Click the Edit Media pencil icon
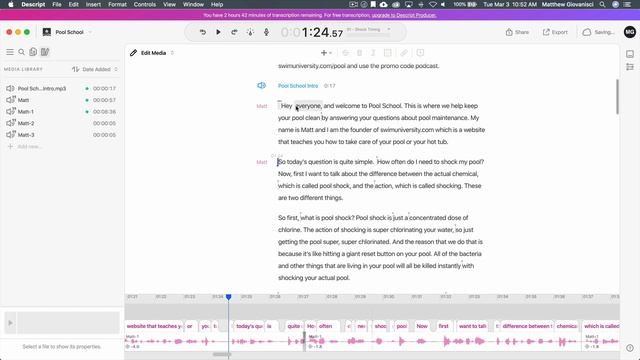 [x=133, y=53]
